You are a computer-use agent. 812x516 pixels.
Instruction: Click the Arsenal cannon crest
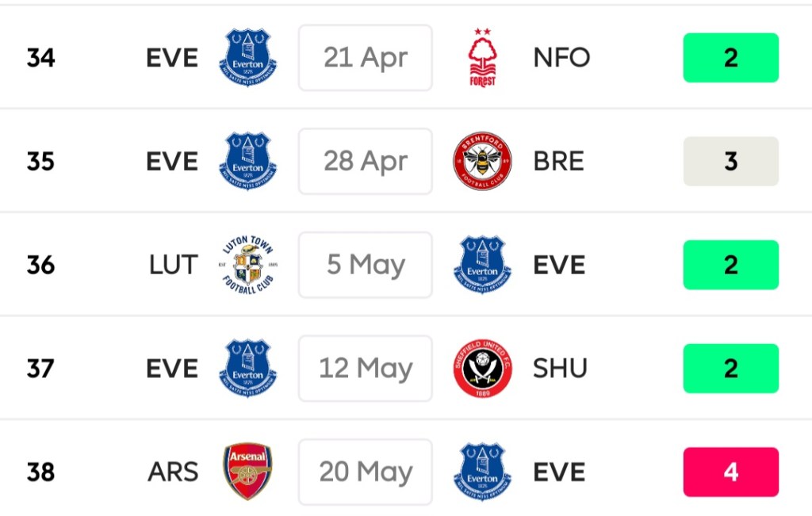(247, 472)
